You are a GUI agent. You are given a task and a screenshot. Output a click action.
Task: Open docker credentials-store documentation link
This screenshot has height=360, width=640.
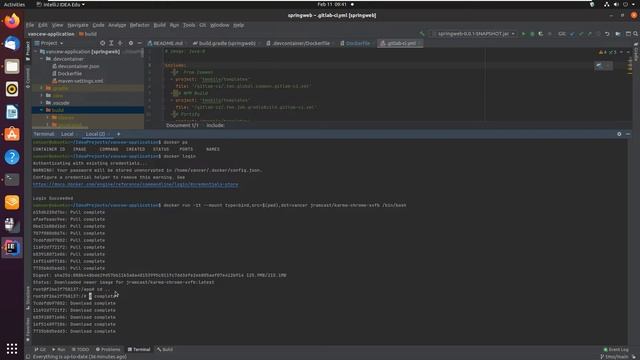click(x=136, y=184)
